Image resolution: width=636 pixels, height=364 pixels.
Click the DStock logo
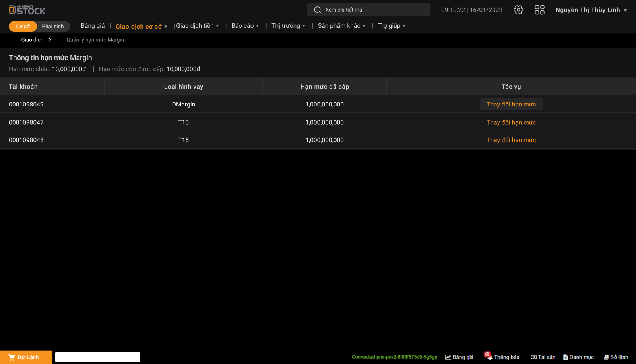(27, 10)
